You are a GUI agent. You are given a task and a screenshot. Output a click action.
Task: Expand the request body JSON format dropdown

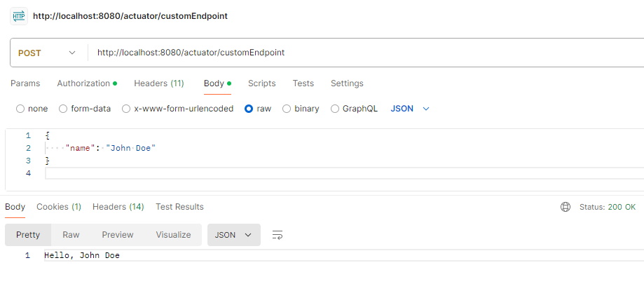click(x=409, y=109)
